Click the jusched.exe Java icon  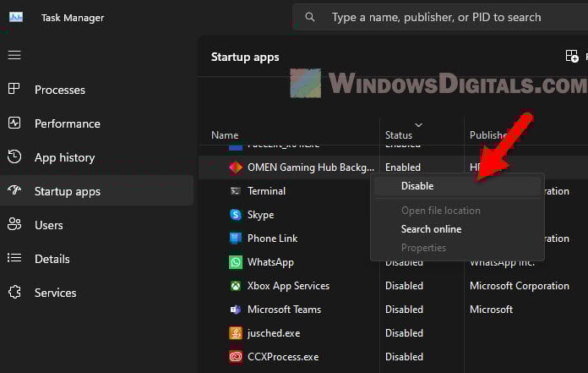point(236,333)
